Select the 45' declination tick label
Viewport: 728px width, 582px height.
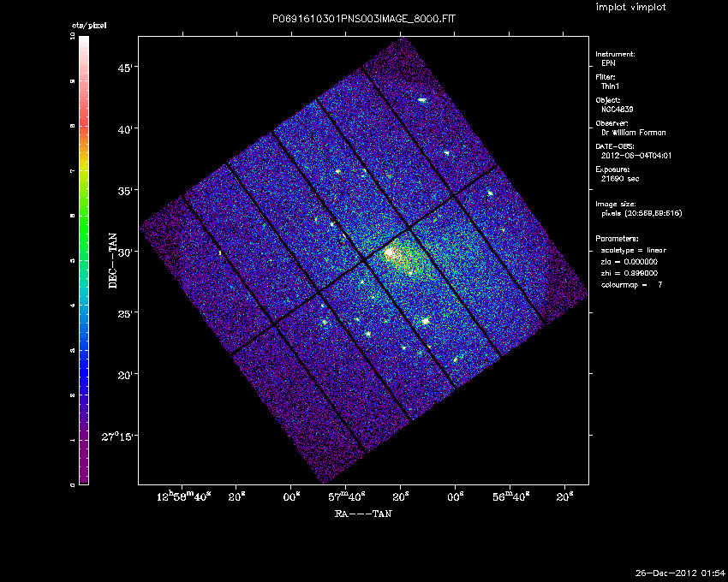pyautogui.click(x=126, y=68)
